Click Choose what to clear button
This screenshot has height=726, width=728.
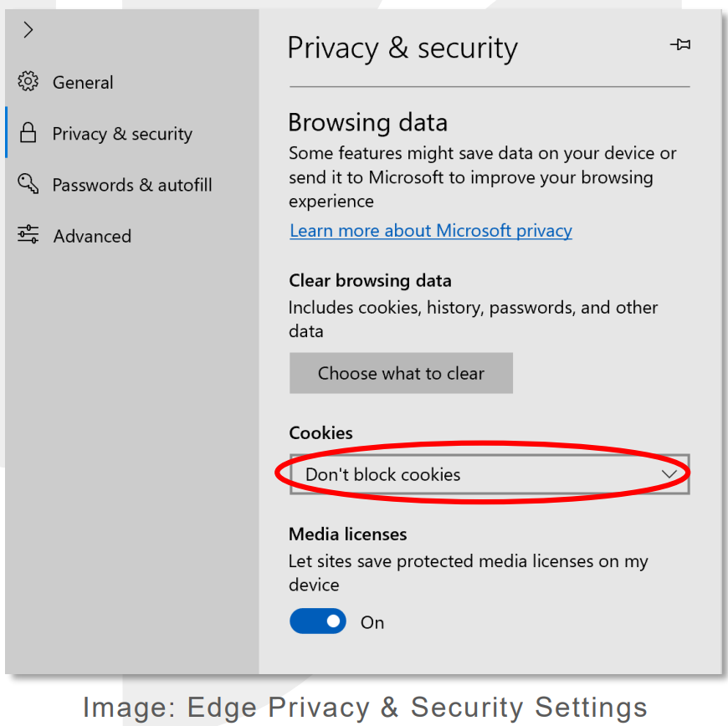click(401, 373)
